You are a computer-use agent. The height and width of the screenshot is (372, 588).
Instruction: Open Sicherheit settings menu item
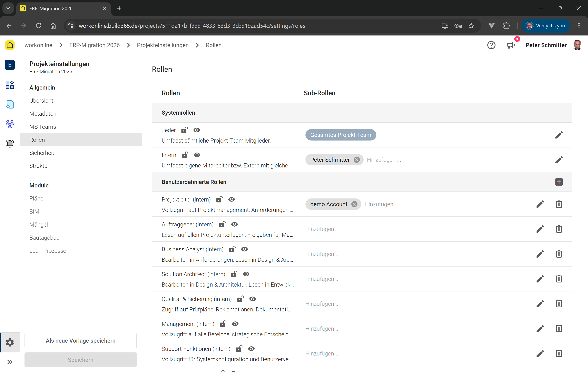[x=42, y=153]
